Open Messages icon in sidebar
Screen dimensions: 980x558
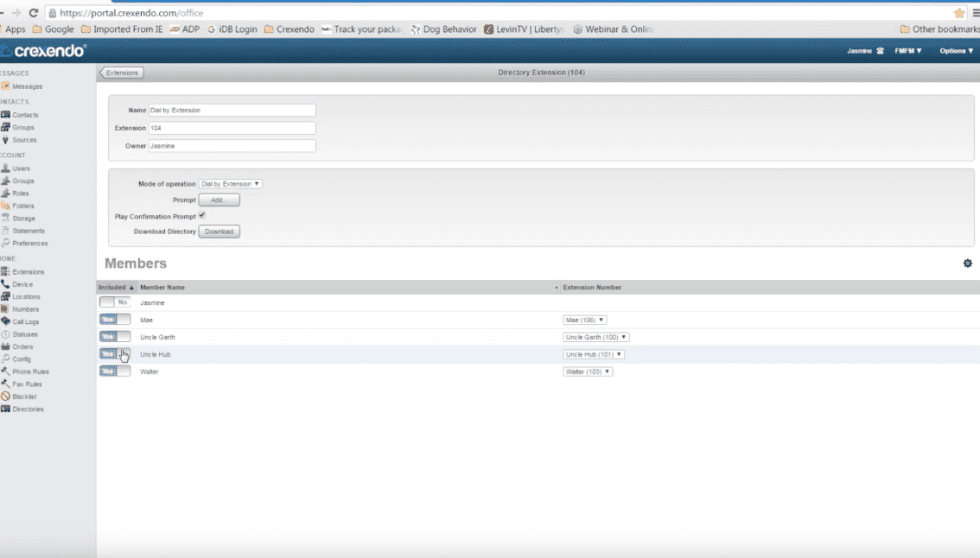click(5, 86)
